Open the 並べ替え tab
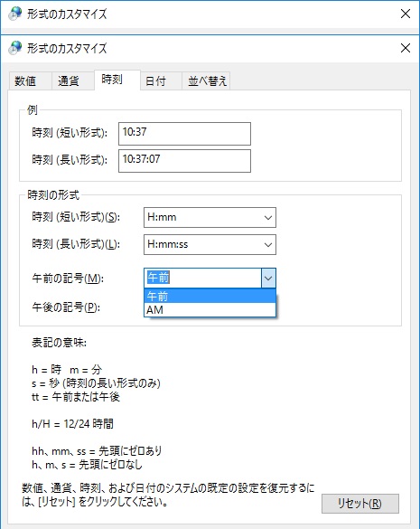Screen dimensions: 420x529 [x=206, y=81]
